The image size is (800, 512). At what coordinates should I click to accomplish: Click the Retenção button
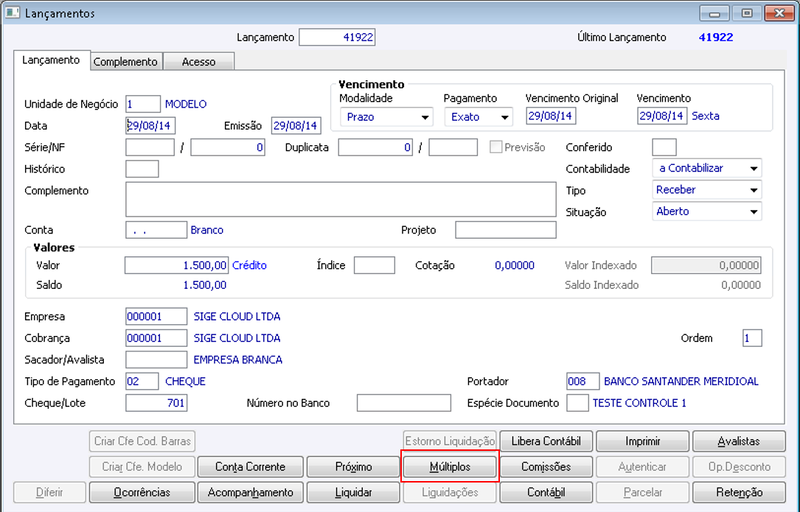tap(739, 492)
